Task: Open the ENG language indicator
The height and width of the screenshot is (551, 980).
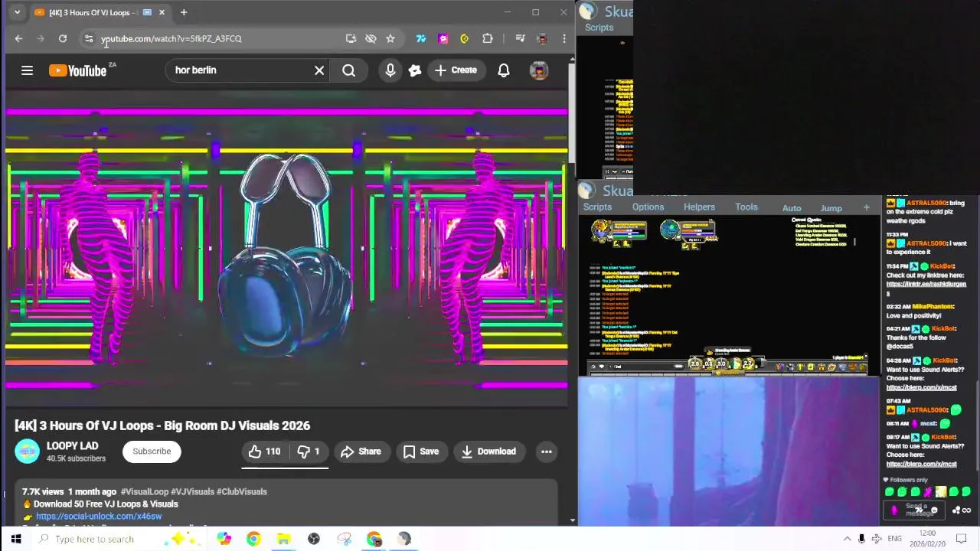Action: [x=894, y=539]
